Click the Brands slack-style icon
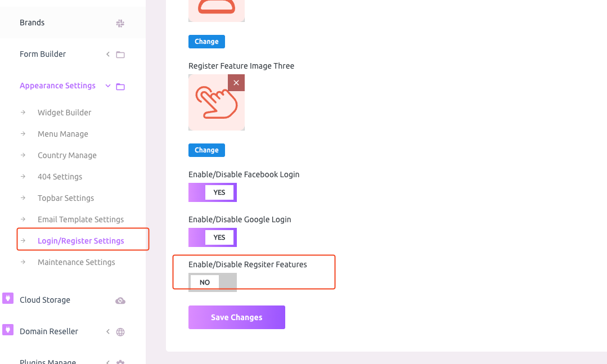Viewport: 607px width, 364px height. (120, 23)
